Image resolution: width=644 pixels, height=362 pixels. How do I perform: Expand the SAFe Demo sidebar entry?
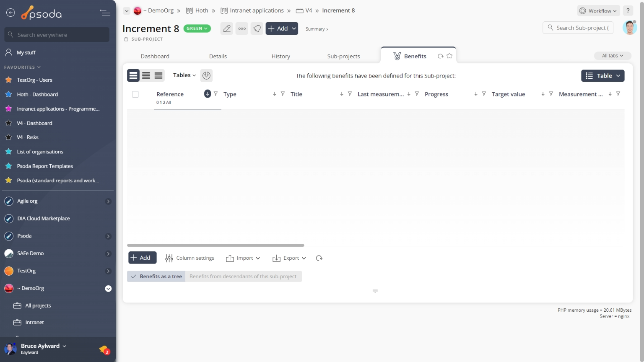pos(108,253)
